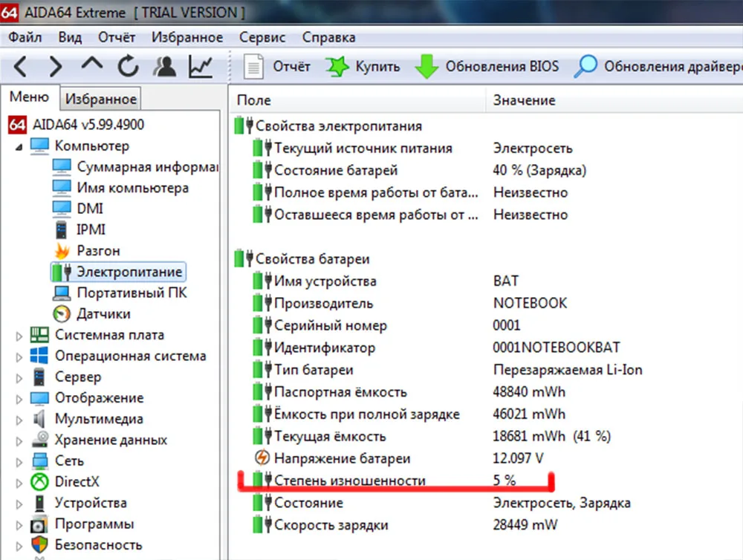Expand the Безопасность node

tap(19, 546)
